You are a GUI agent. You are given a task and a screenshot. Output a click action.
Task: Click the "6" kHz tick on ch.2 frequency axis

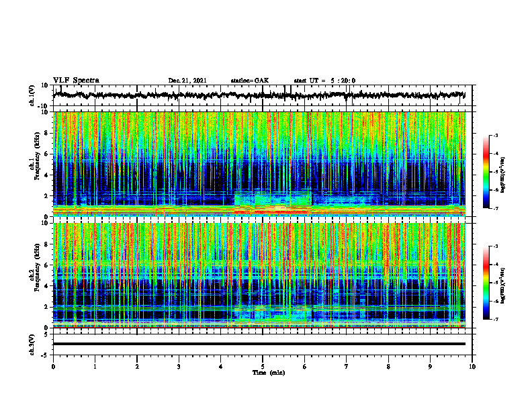[x=46, y=265]
